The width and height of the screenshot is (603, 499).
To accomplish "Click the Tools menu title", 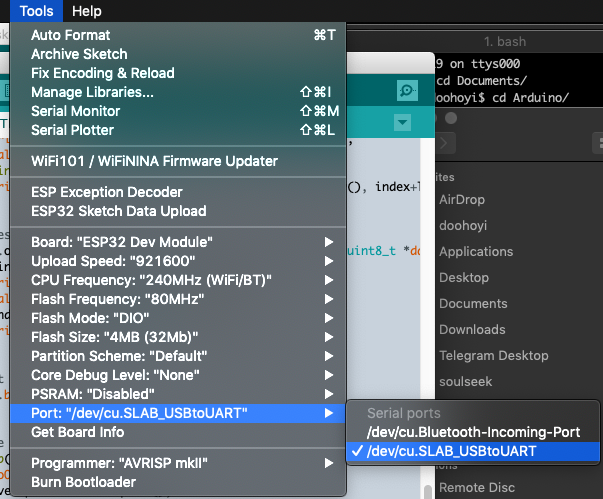I will click(35, 11).
